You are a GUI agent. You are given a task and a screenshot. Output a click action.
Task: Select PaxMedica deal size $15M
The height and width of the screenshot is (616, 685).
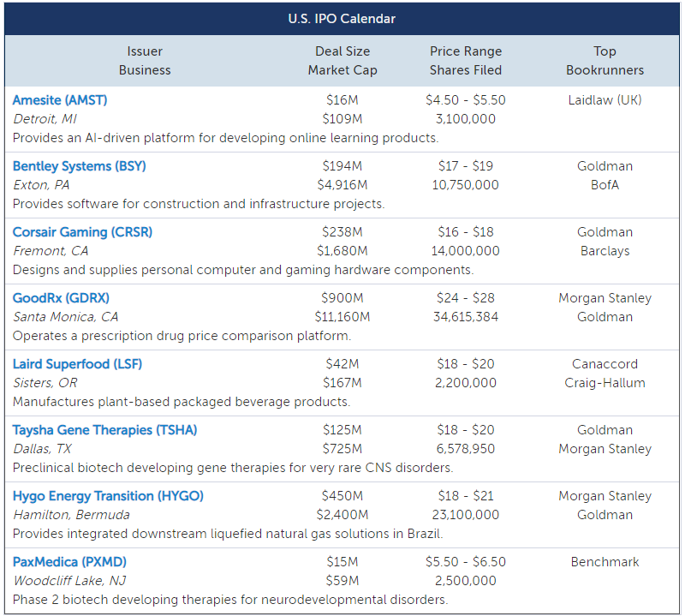(342, 562)
